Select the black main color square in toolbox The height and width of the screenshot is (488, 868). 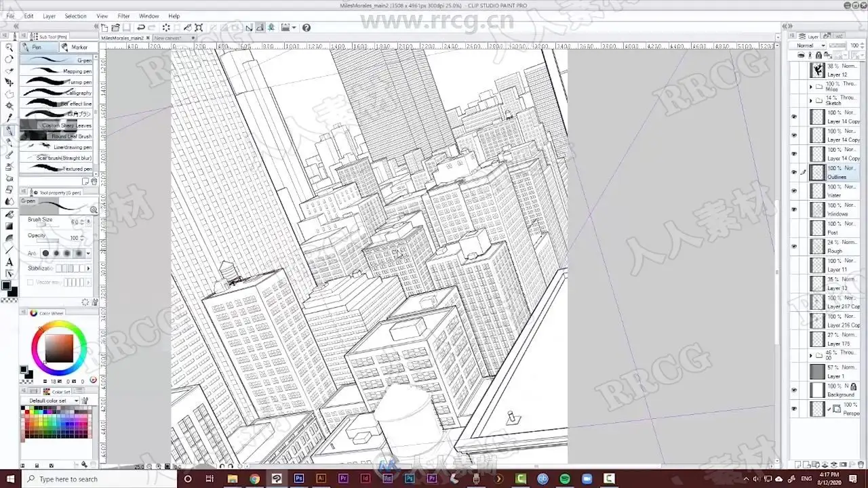click(6, 285)
